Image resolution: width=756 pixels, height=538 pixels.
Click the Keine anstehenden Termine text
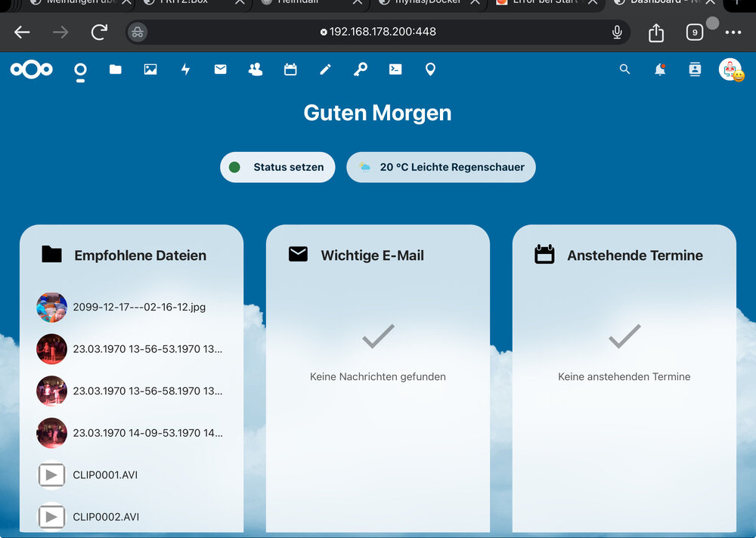pyautogui.click(x=624, y=376)
